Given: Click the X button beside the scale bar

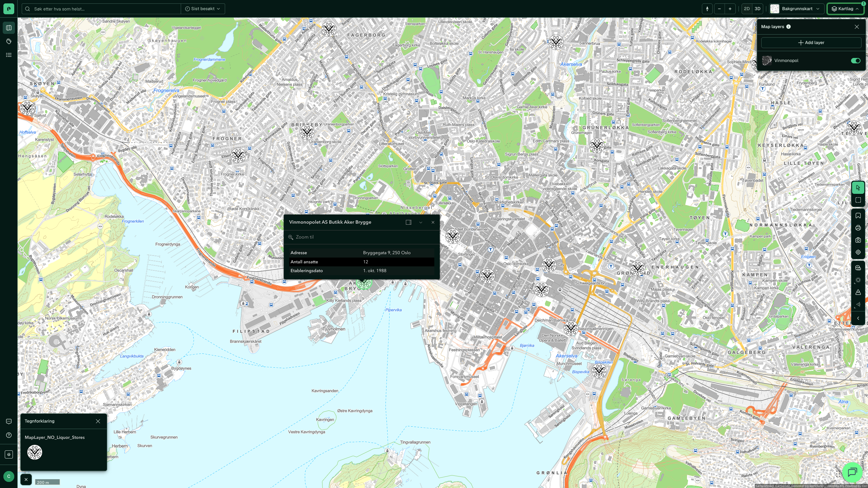Looking at the screenshot, I should tap(26, 480).
